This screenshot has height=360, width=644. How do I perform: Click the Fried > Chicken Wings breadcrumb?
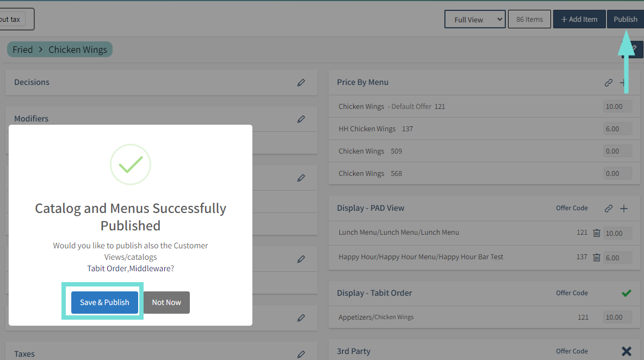point(60,50)
